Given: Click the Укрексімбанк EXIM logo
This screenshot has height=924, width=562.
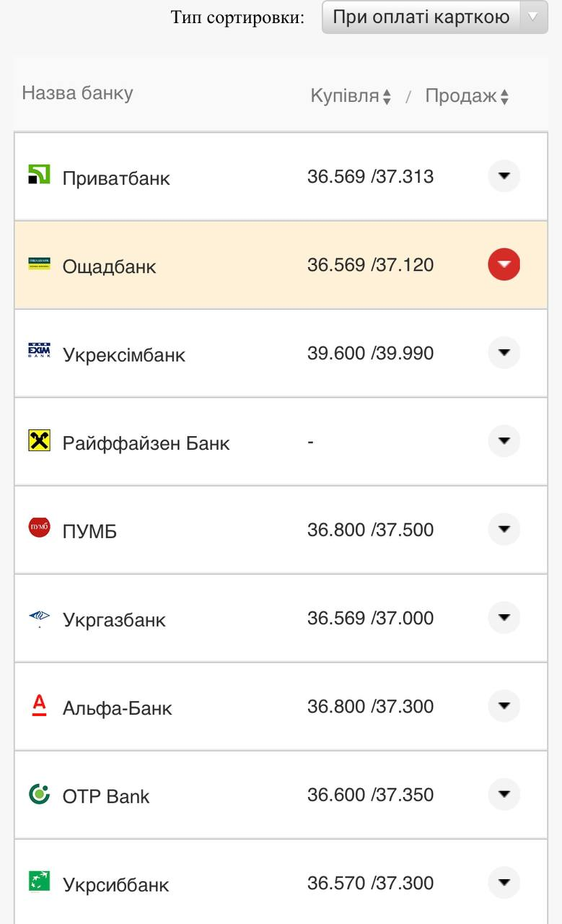Looking at the screenshot, I should [39, 352].
